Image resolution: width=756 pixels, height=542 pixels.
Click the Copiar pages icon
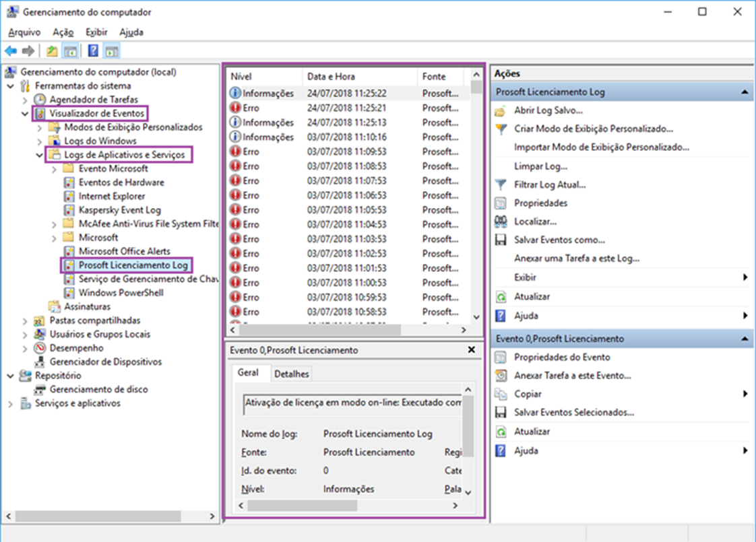point(501,394)
